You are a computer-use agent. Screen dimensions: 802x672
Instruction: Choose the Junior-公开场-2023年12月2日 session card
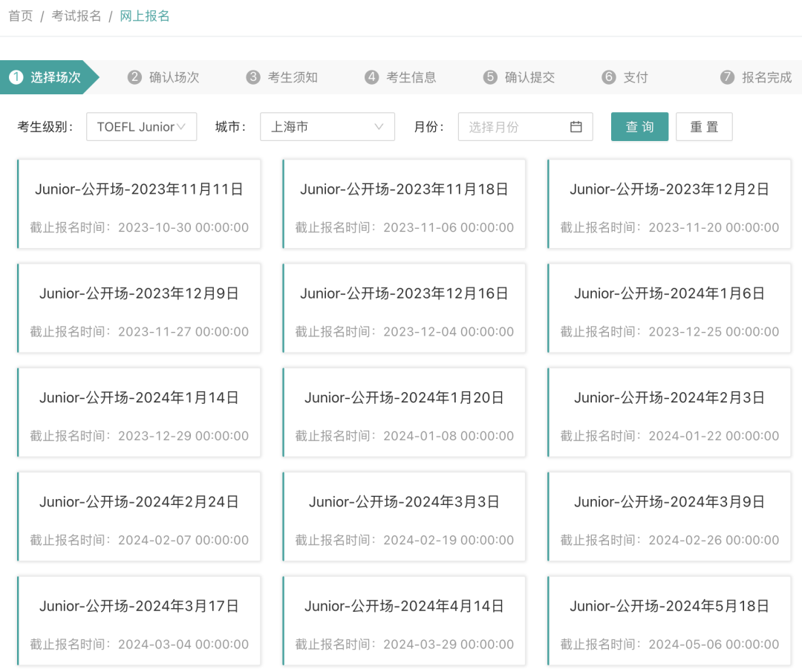670,204
